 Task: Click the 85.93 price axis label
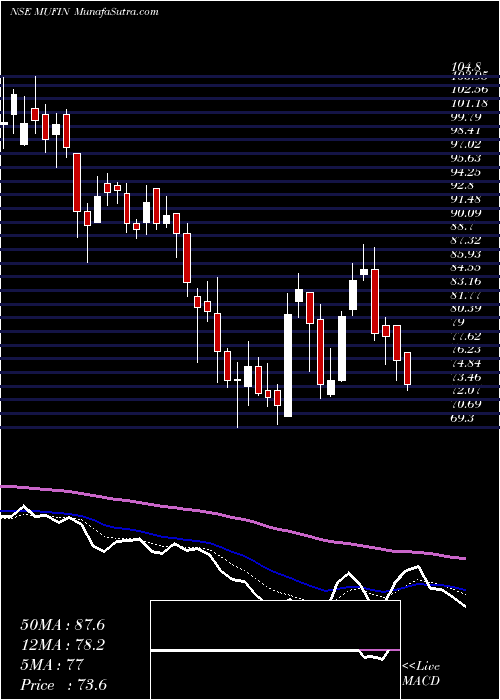(467, 254)
